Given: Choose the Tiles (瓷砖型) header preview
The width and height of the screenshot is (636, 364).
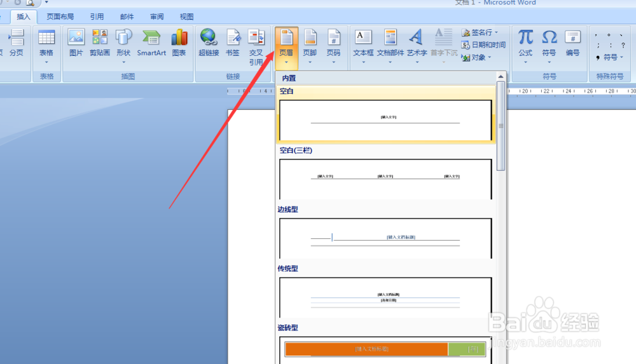Looking at the screenshot, I should [385, 350].
